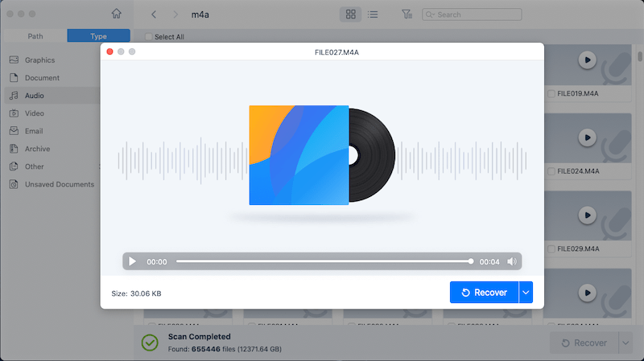Image resolution: width=644 pixels, height=361 pixels.
Task: Navigate forward with the right chevron
Action: point(175,14)
